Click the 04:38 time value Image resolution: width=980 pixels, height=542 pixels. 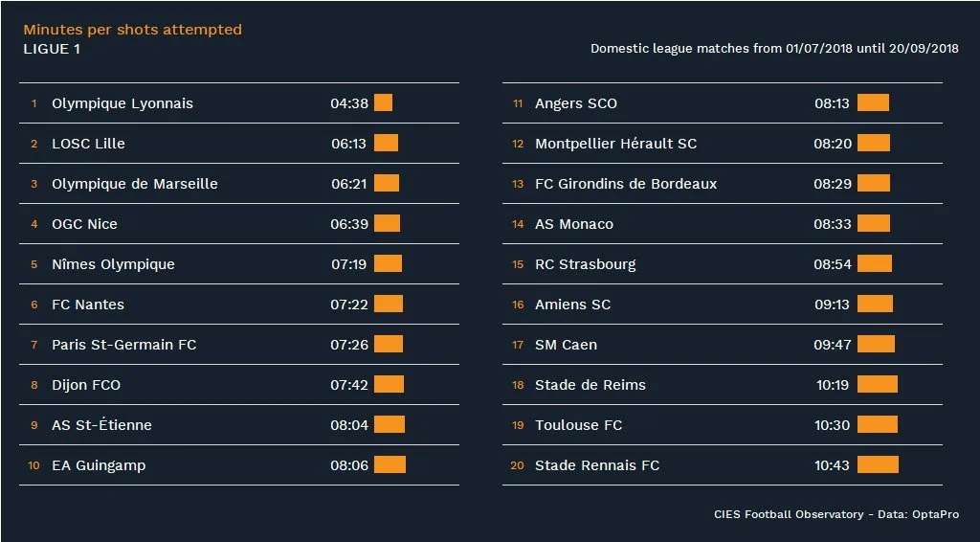[349, 103]
